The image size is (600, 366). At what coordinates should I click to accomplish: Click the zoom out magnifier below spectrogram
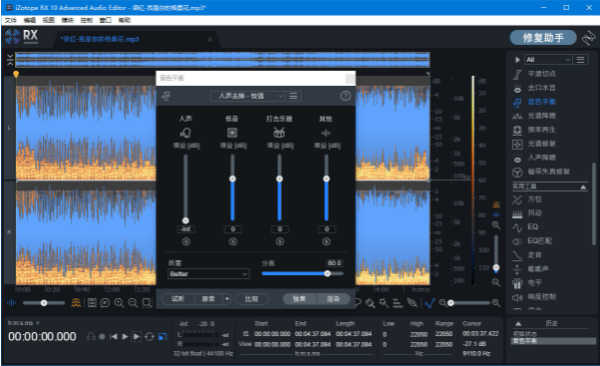[133, 303]
